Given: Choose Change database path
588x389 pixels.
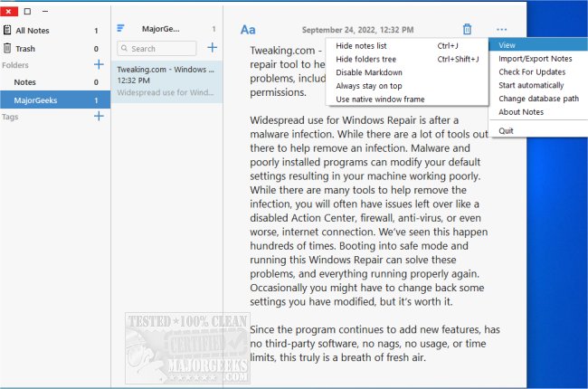Looking at the screenshot, I should (x=538, y=99).
